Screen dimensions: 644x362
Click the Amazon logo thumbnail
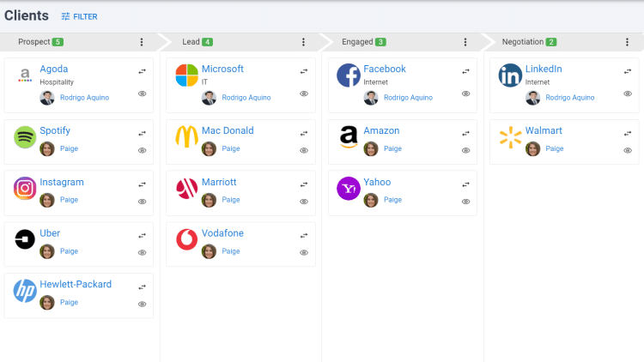pos(349,136)
